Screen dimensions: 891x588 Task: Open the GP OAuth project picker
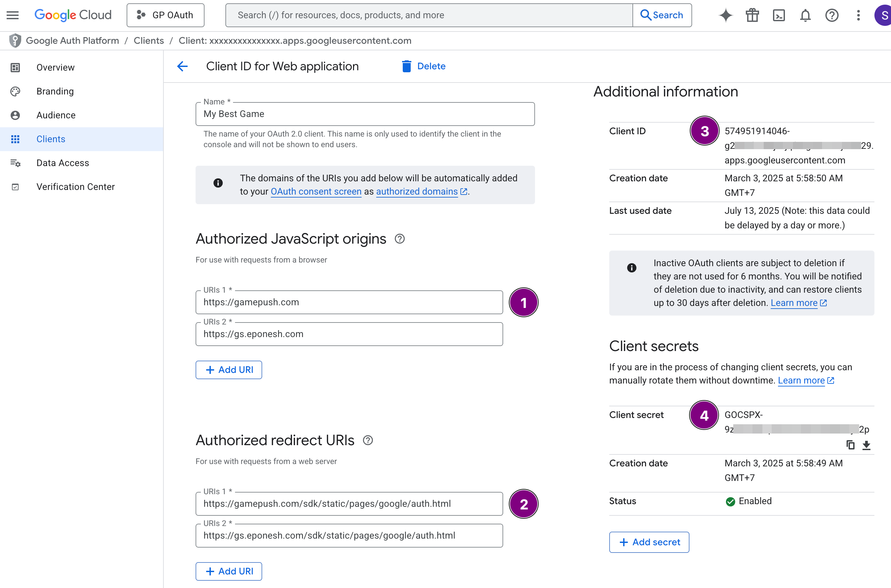[x=165, y=15]
